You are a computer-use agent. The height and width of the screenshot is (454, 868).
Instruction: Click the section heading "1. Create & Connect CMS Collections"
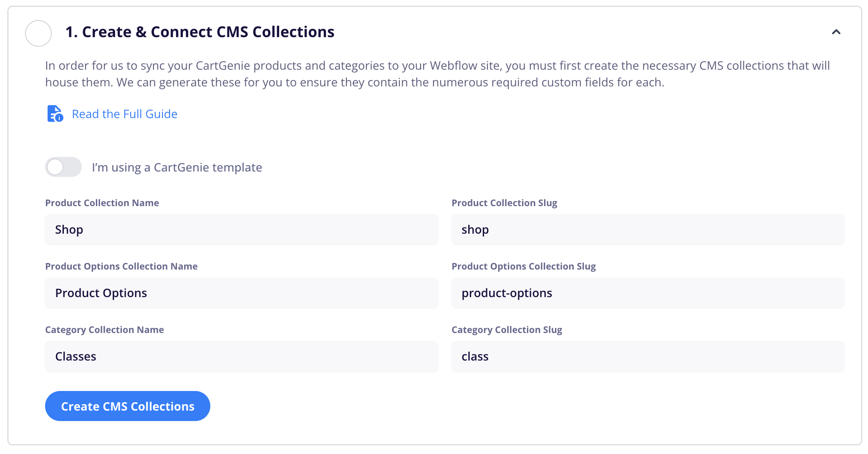pos(200,32)
